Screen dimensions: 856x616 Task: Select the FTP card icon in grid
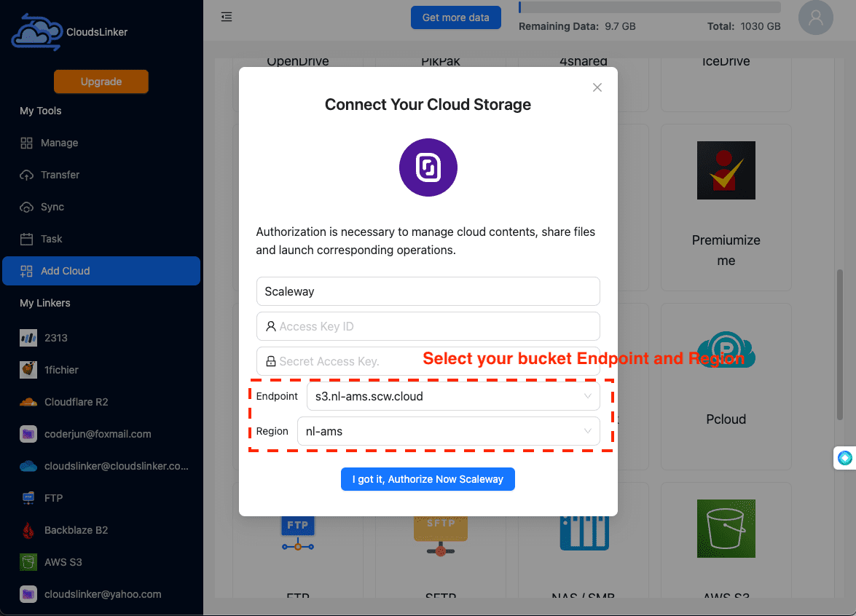[298, 533]
